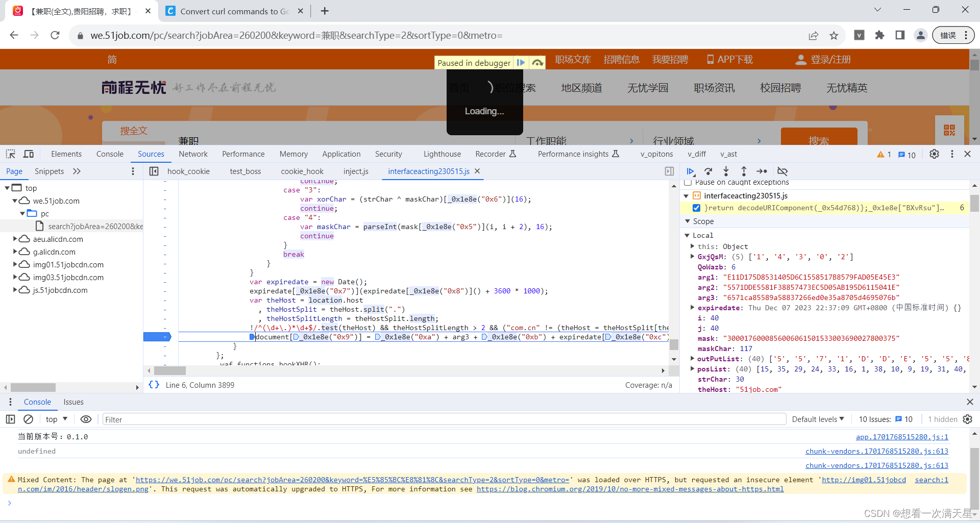The image size is (980, 523).
Task: Share this page icon in address bar
Action: pos(814,35)
